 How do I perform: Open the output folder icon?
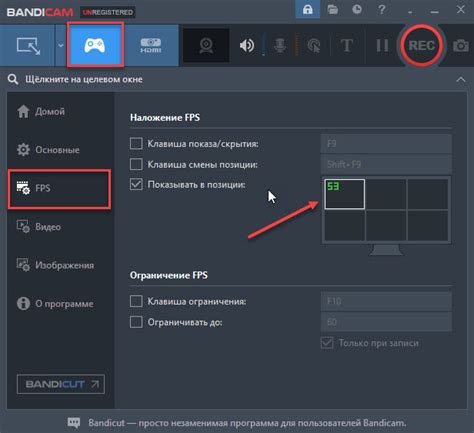point(332,9)
